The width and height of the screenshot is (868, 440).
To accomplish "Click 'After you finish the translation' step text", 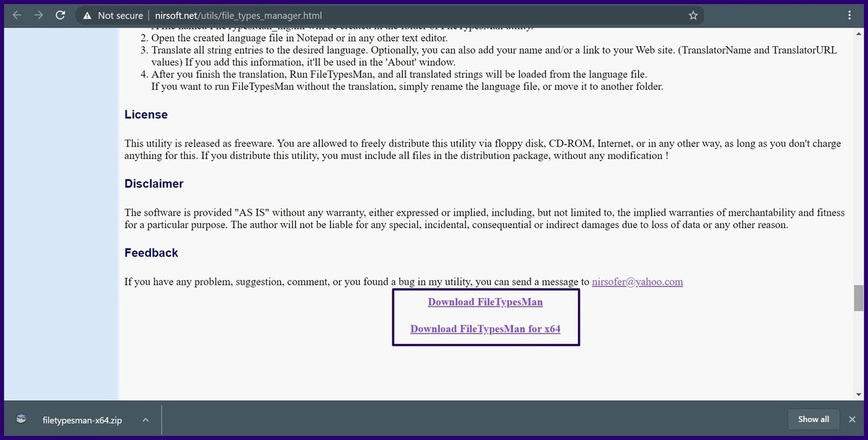I will [407, 80].
